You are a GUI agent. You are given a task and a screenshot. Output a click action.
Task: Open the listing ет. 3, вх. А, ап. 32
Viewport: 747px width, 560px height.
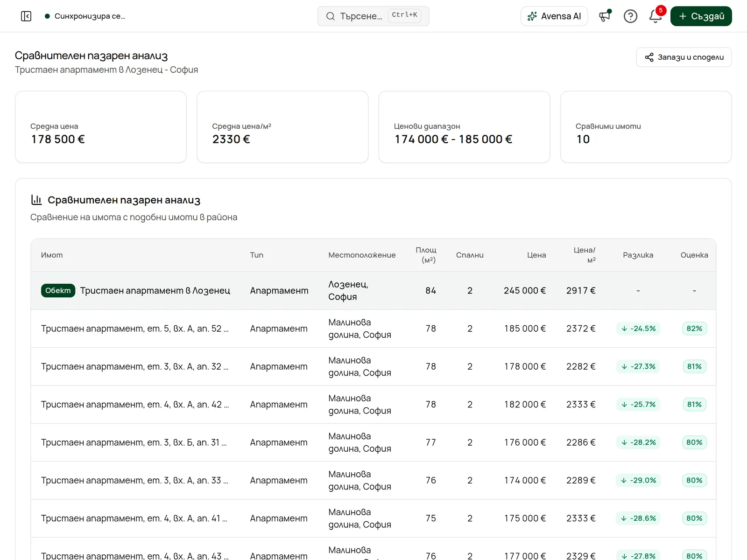tap(135, 366)
